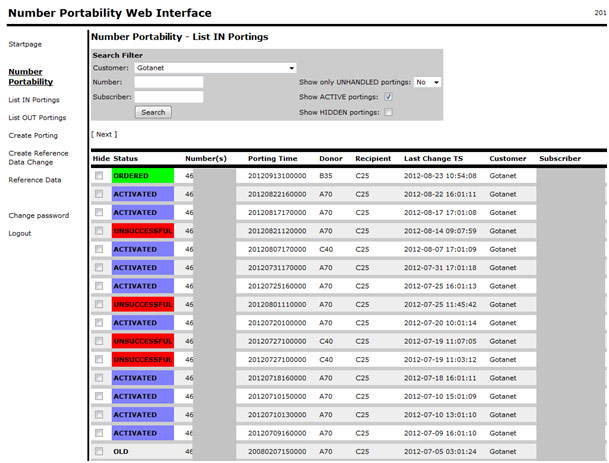This screenshot has height=463, width=609.
Task: Click timestamp 2012-08-14 09:07:59
Action: (440, 231)
